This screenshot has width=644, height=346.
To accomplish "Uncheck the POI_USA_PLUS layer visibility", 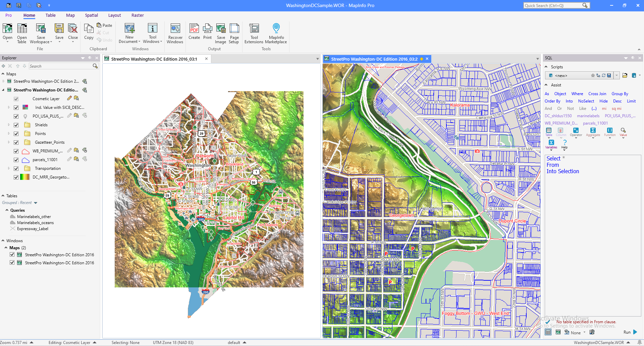I will click(x=16, y=116).
